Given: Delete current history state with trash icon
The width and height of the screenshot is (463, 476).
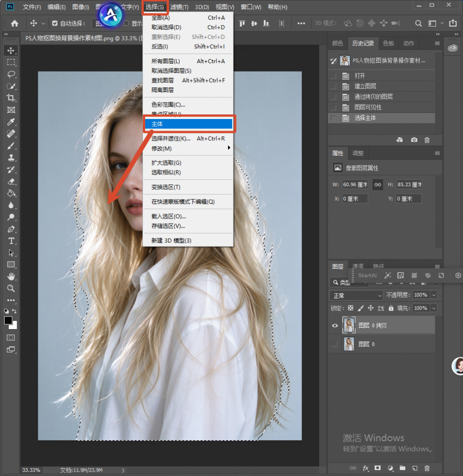Looking at the screenshot, I should point(427,140).
